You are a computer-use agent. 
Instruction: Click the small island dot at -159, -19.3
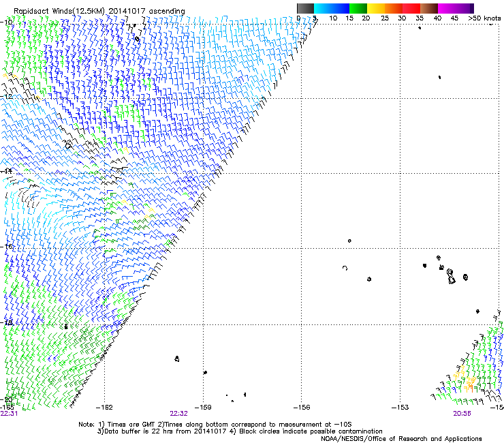[x=206, y=372]
